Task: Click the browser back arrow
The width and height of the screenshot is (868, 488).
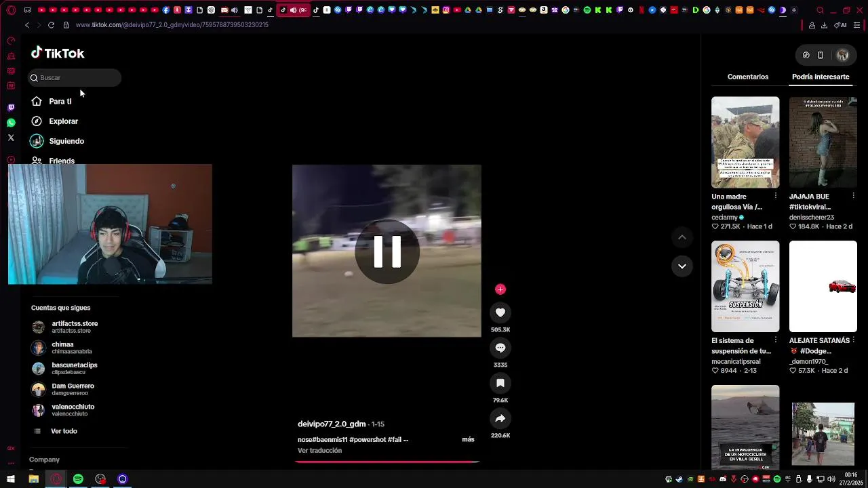Action: point(27,25)
